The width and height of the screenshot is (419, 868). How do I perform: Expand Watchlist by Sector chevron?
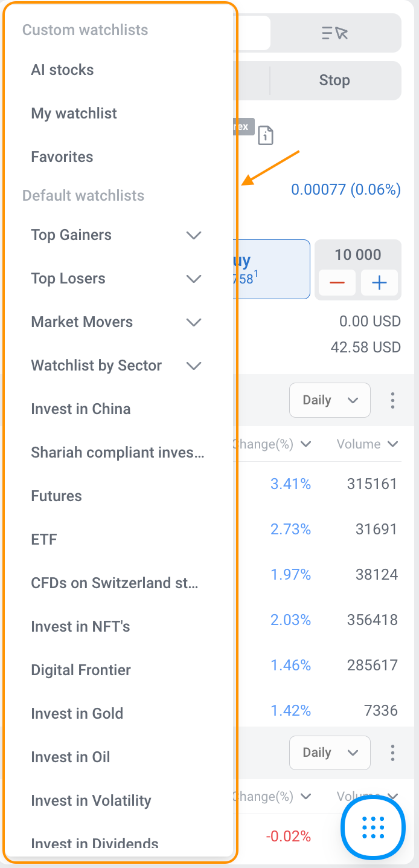pos(194,366)
